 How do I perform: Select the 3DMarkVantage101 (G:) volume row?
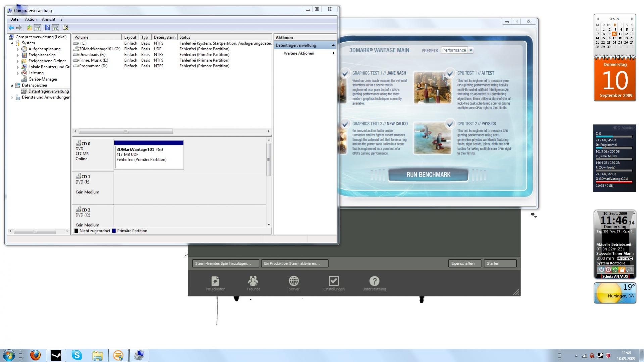(172, 49)
